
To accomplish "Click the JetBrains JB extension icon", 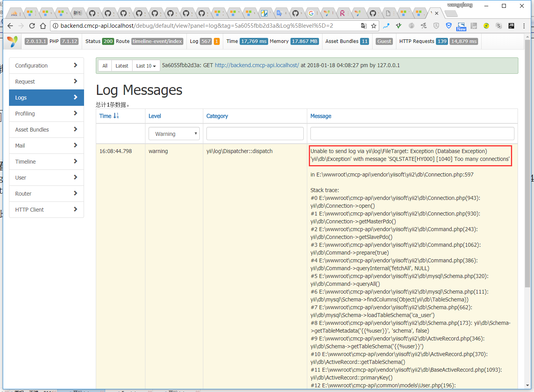I will pos(511,26).
